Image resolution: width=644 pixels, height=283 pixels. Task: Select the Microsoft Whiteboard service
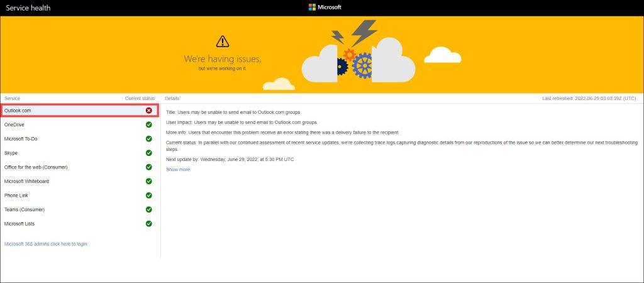coord(80,181)
